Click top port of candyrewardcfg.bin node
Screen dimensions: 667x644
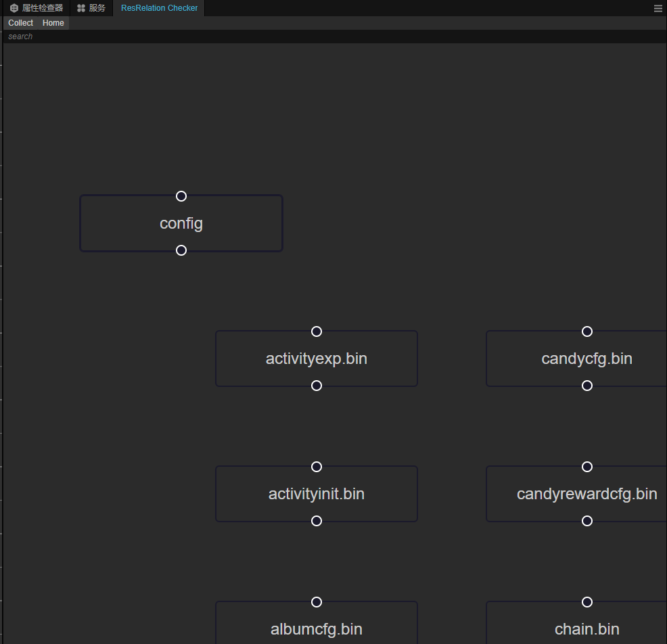pyautogui.click(x=587, y=467)
